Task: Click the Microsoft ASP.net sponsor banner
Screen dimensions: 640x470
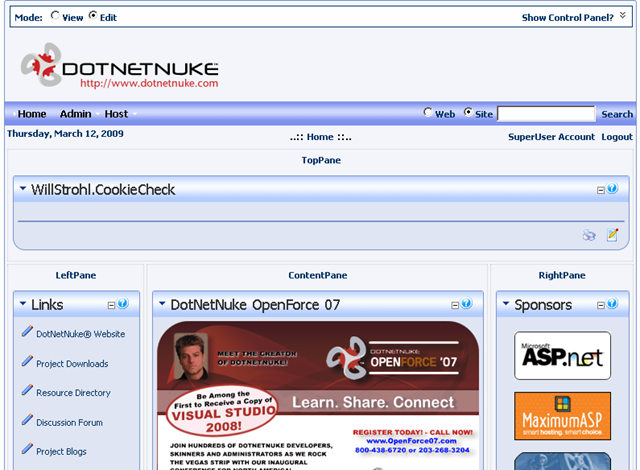Action: point(562,355)
